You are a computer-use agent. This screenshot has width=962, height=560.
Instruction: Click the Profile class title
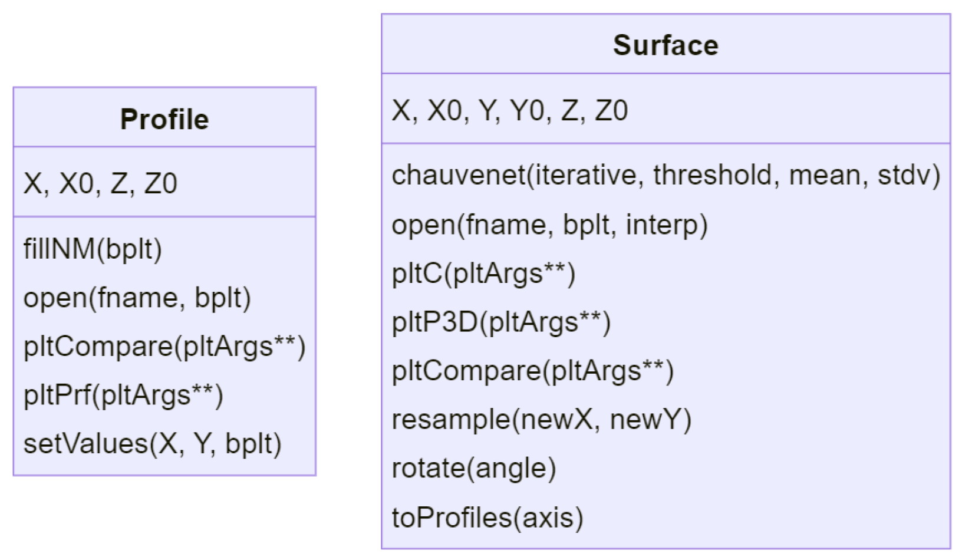coord(164,119)
